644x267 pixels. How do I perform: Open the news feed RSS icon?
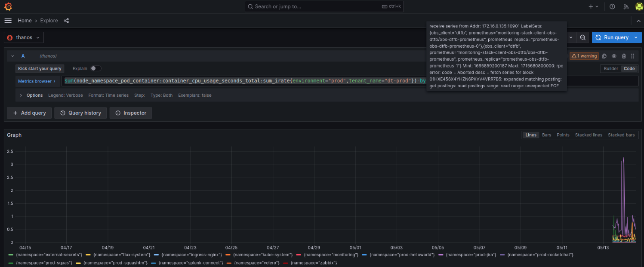tap(626, 6)
